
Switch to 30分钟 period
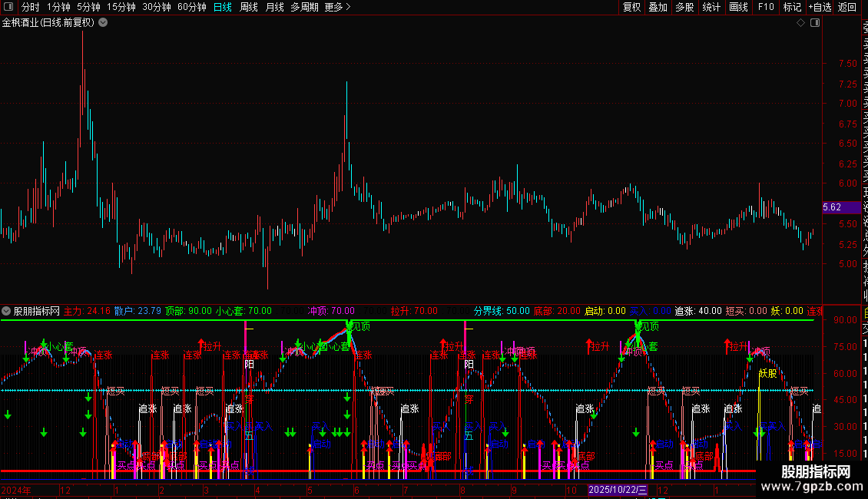[157, 7]
